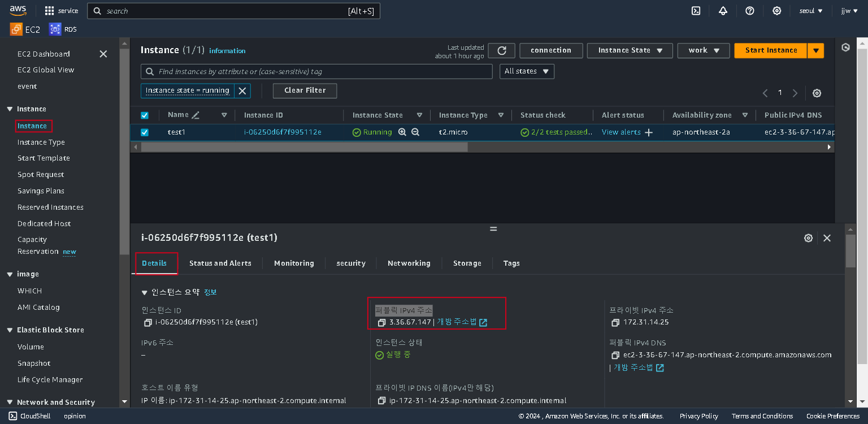The width and height of the screenshot is (868, 424).
Task: Open the Instance State dropdown
Action: (x=630, y=50)
